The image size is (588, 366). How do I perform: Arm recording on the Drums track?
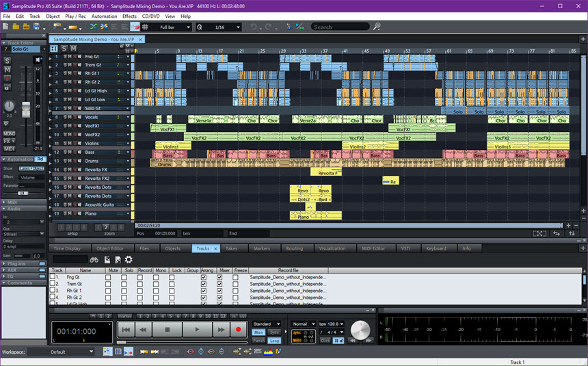tap(75, 161)
